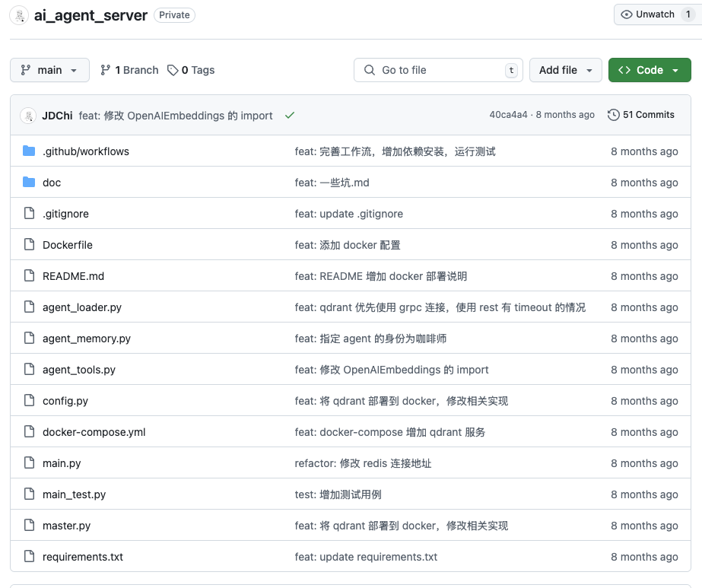Click the green commit status checkmark
Screen dimensions: 702x588
click(289, 116)
